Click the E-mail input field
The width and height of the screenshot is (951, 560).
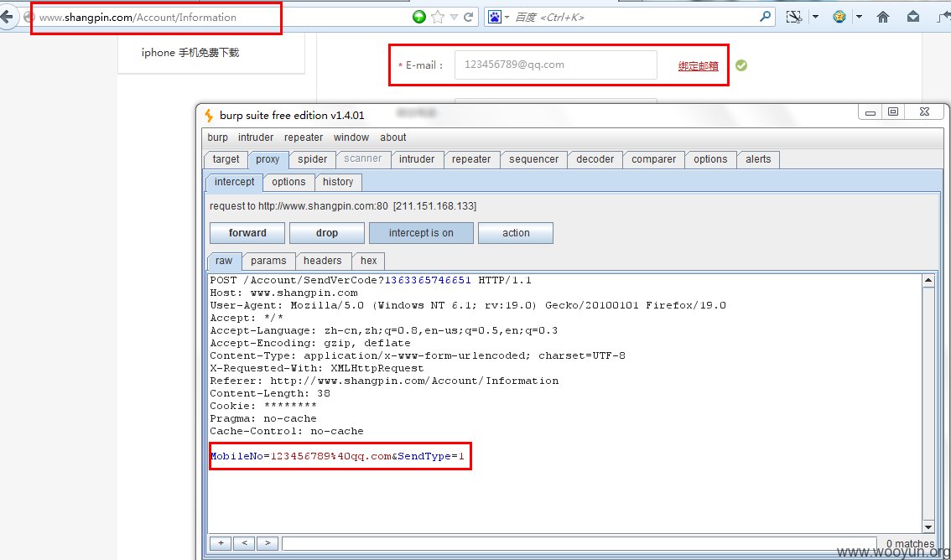555,65
